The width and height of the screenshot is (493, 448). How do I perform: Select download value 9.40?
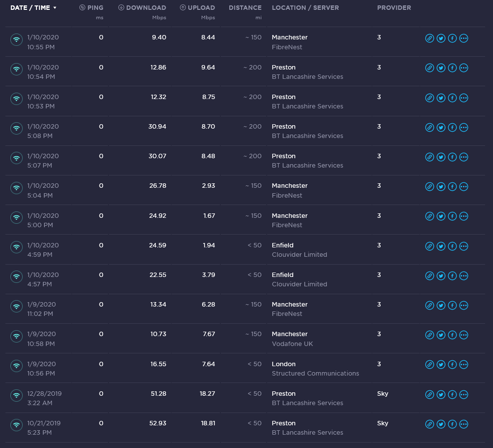[159, 37]
